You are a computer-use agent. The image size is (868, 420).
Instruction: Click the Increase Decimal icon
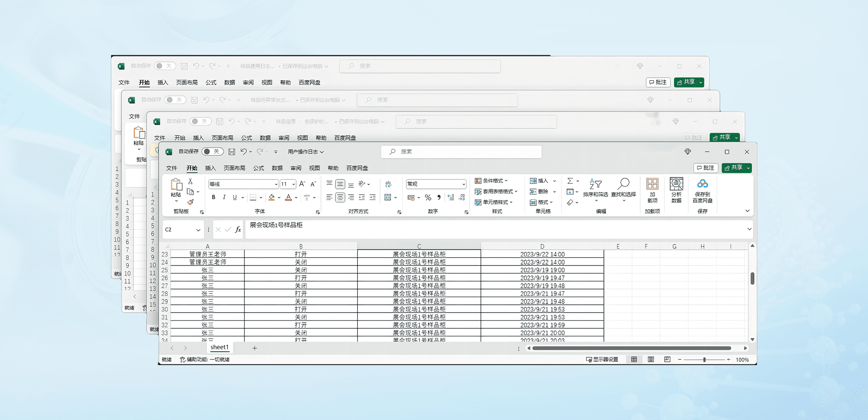pyautogui.click(x=451, y=197)
